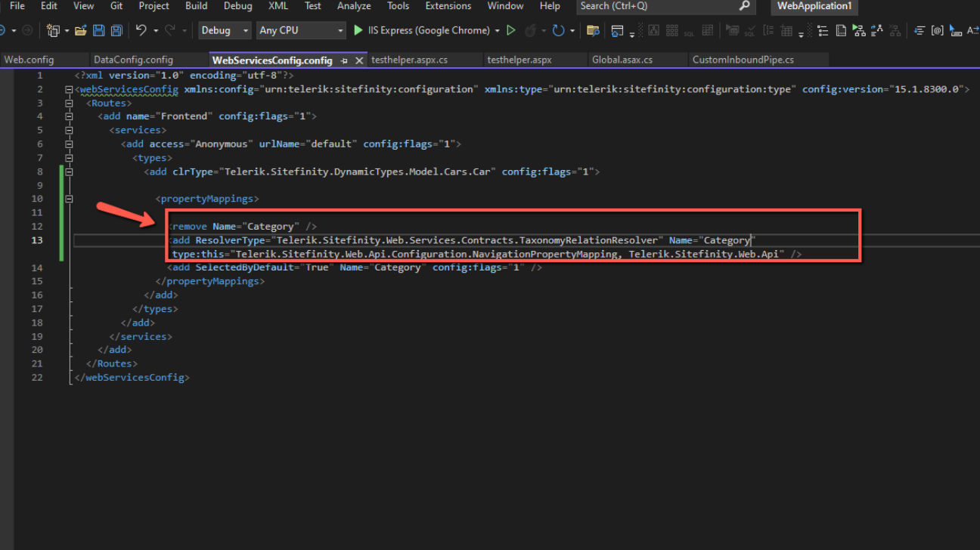Click the hierarchy icon with green play arrow
Viewport: 980px width, 550px height.
point(858,30)
